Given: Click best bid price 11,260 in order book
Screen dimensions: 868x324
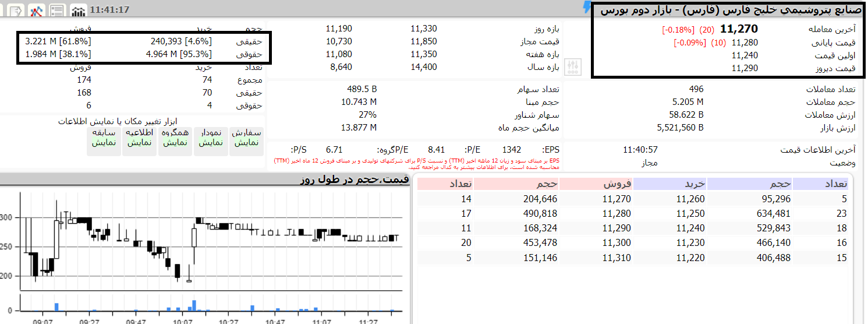Looking at the screenshot, I should click(690, 199).
